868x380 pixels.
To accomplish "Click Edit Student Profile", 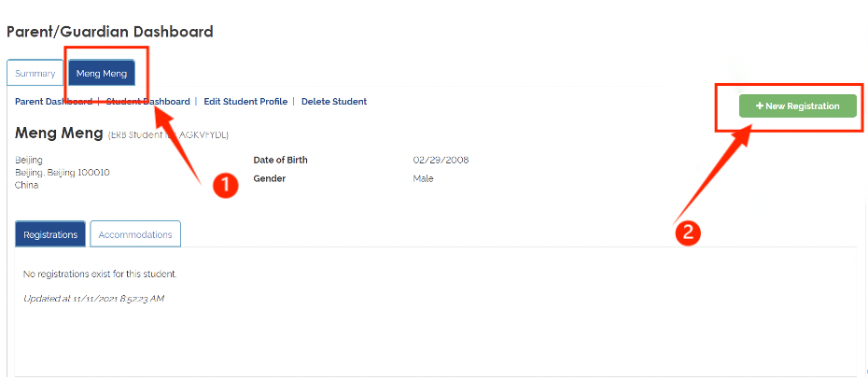I will (245, 102).
